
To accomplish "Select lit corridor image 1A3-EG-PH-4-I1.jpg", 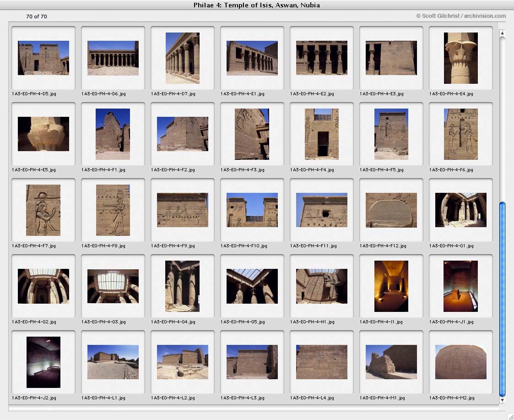I will pyautogui.click(x=391, y=286).
